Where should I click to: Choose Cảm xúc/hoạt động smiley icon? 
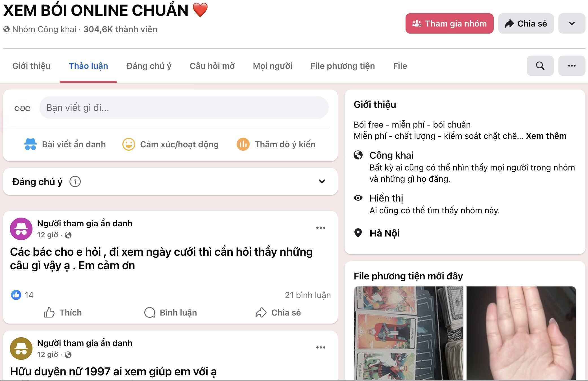pyautogui.click(x=129, y=144)
